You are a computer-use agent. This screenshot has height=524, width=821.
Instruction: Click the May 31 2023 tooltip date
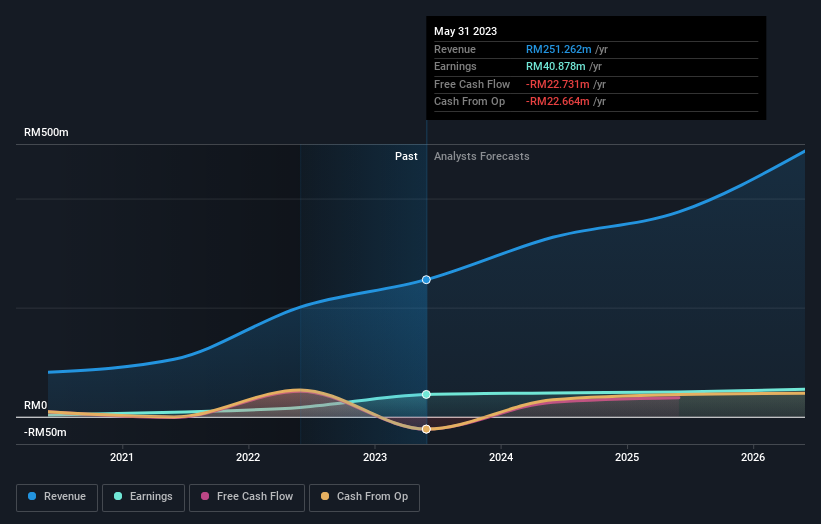tap(465, 31)
